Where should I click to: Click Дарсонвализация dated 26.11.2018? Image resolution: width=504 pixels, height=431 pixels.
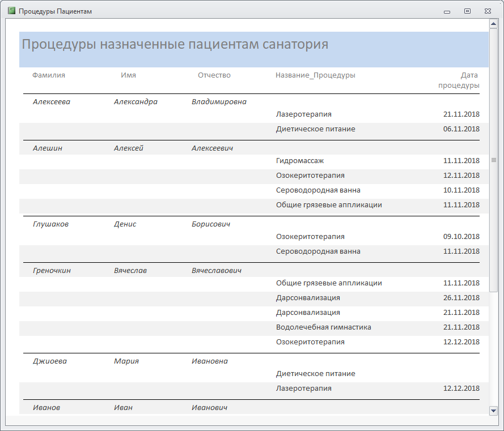click(308, 298)
